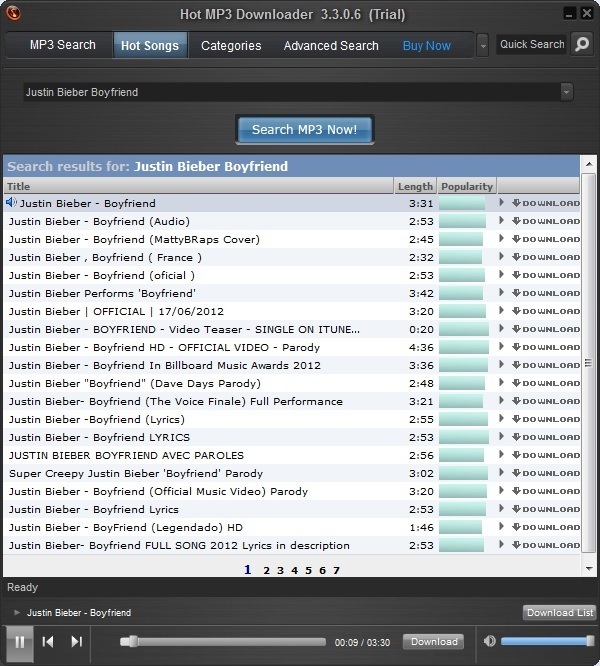Download Boyfriend HD - OFFICIAL VIDEO - Parody

[x=546, y=347]
